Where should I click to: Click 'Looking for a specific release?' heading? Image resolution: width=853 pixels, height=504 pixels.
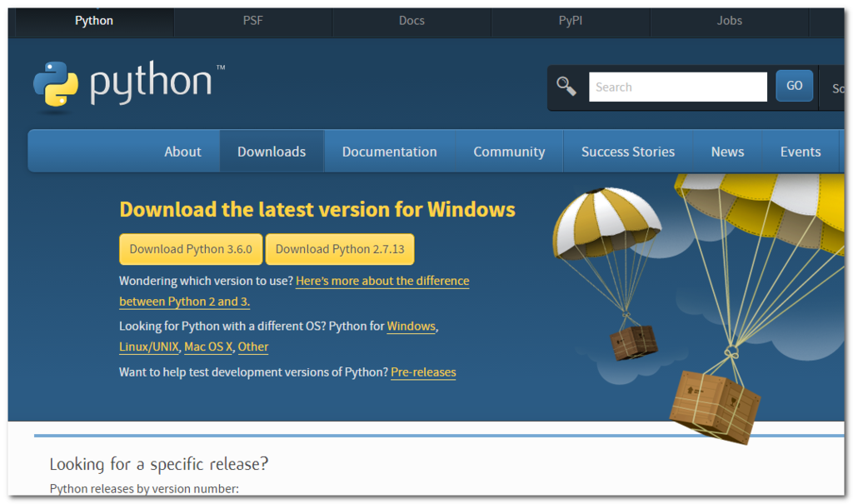pyautogui.click(x=159, y=464)
